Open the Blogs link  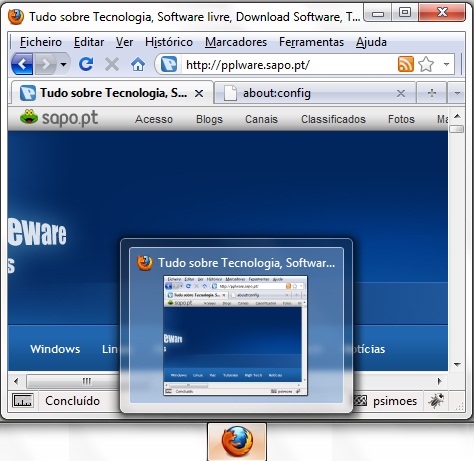pyautogui.click(x=209, y=119)
